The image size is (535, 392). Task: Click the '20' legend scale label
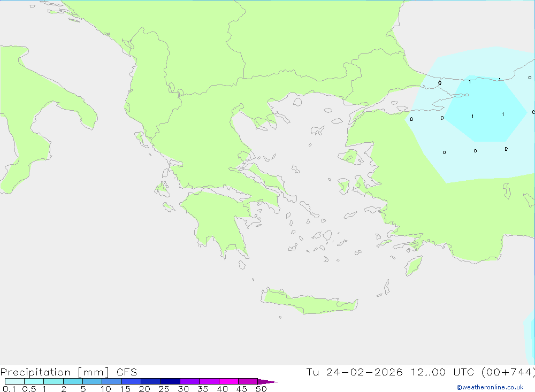click(x=144, y=389)
